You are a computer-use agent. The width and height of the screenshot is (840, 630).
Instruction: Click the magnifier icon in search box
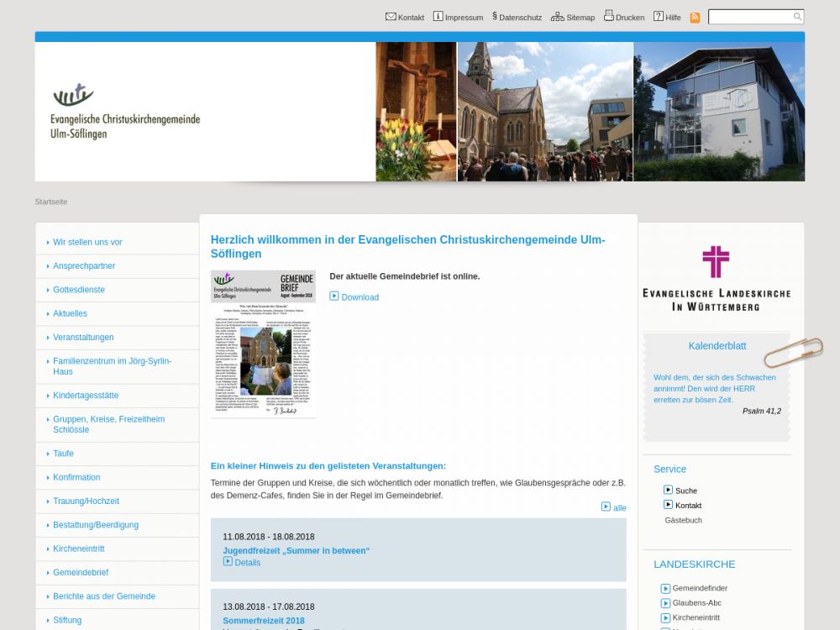(x=797, y=17)
